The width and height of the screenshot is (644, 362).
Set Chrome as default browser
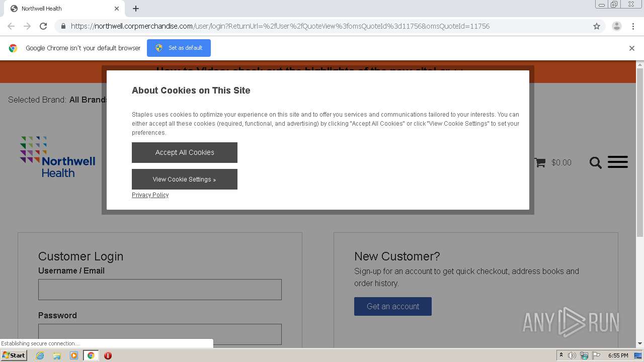pyautogui.click(x=179, y=48)
